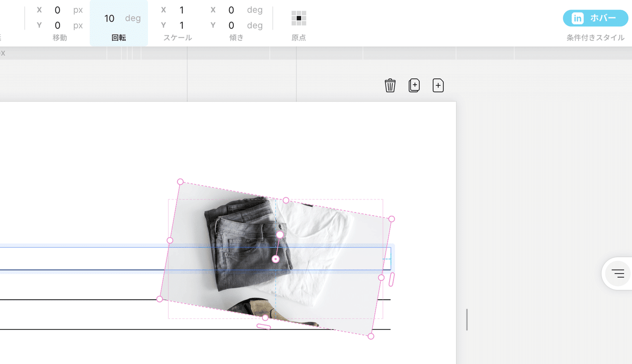Click the rotation handle above the origin point
The width and height of the screenshot is (632, 364).
click(x=280, y=235)
